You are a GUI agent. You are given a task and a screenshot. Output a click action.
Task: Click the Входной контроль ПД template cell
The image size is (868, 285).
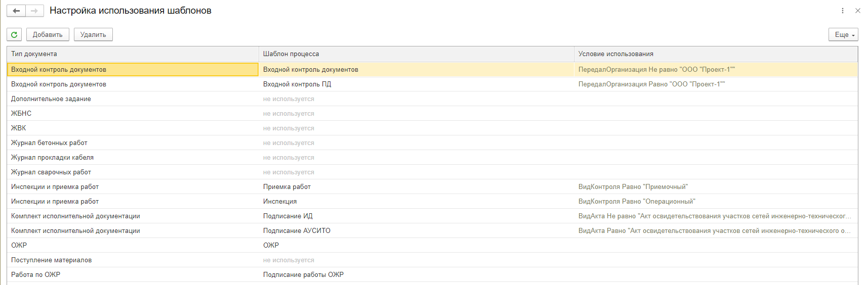coord(297,84)
